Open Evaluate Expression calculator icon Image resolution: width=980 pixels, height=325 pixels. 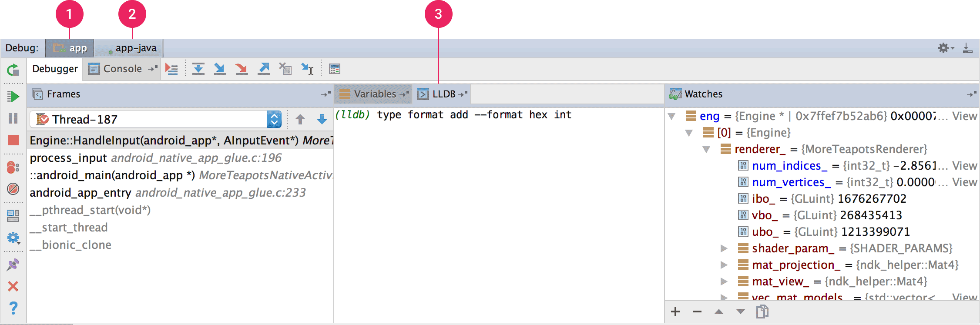coord(334,69)
